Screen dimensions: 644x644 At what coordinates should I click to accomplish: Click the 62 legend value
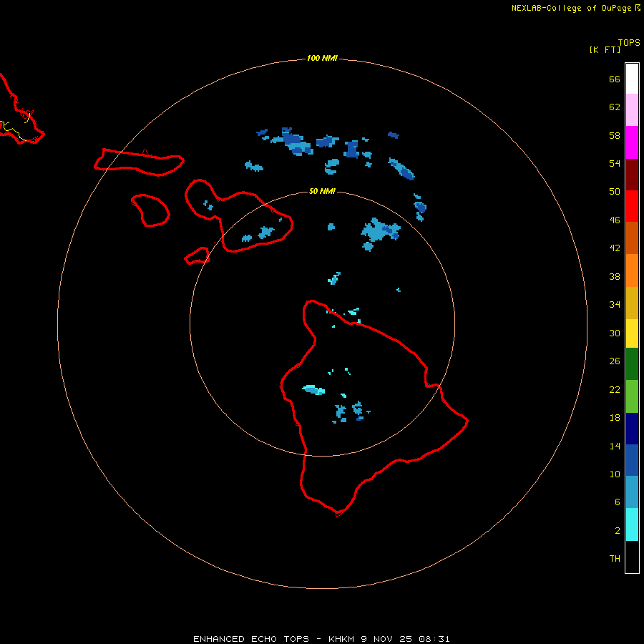pyautogui.click(x=615, y=107)
